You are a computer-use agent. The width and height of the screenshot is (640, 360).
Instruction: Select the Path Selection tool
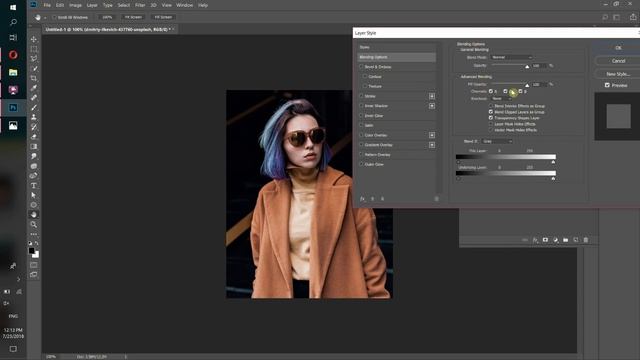34,196
